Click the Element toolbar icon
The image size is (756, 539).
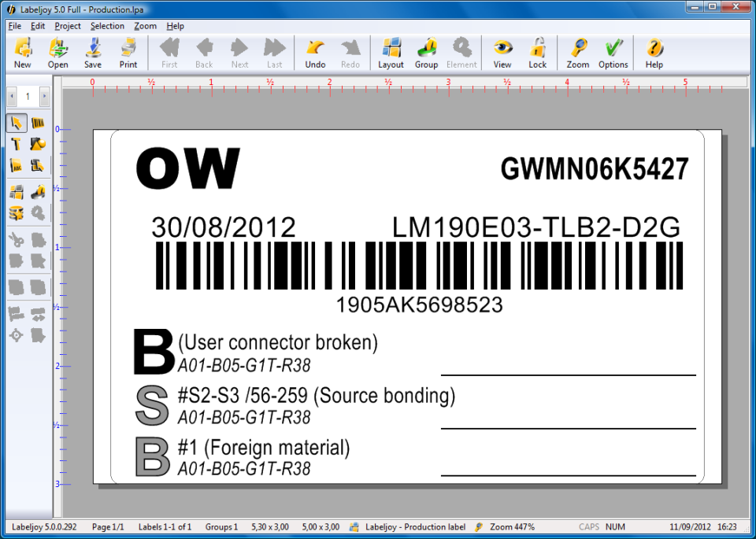[x=461, y=53]
